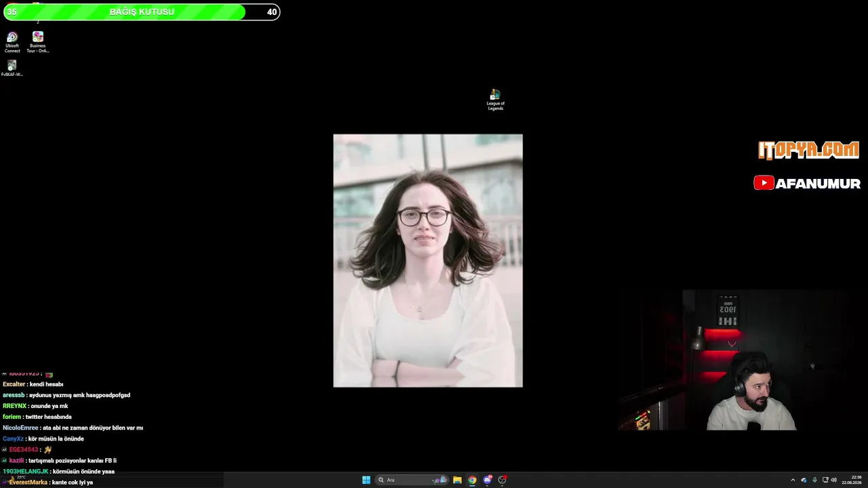Screen dimensions: 868x488
Task: Open the Windows Start menu
Action: [x=366, y=480]
